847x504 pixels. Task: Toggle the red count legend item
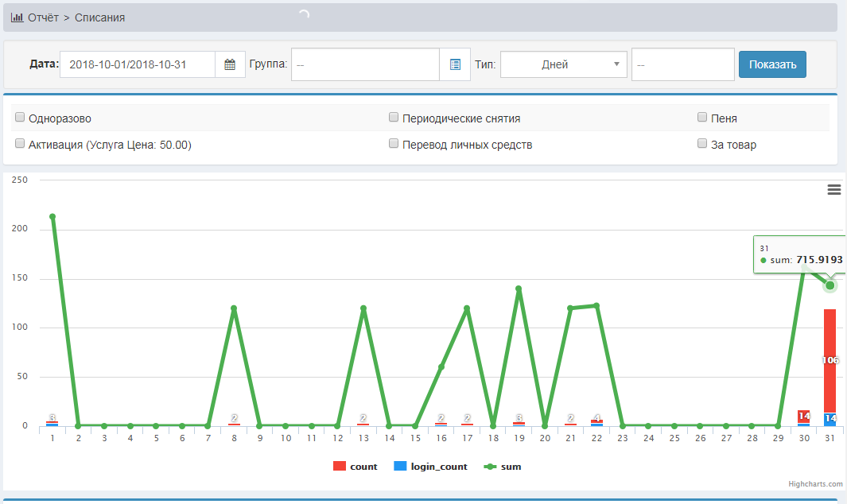click(x=356, y=467)
